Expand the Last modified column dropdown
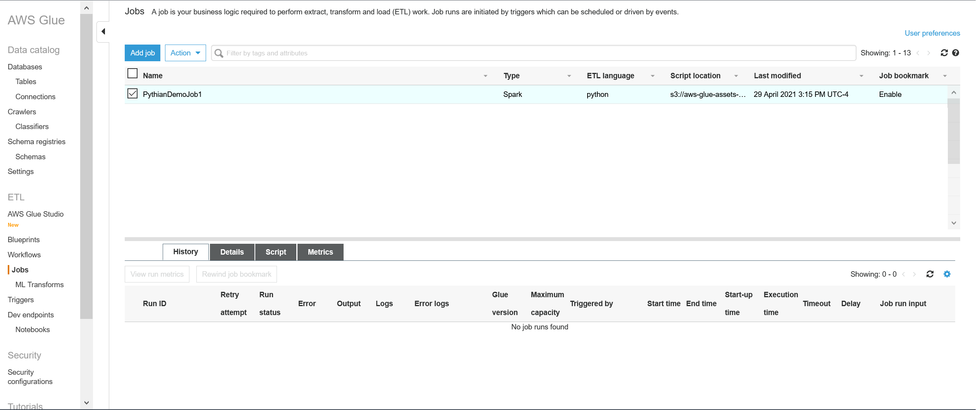Viewport: 980px width, 410px height. coord(861,76)
